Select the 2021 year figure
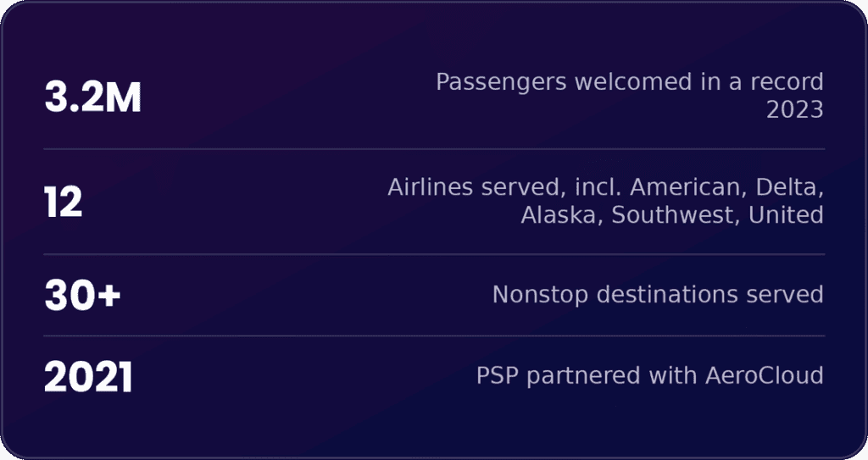The width and height of the screenshot is (868, 460). click(88, 376)
